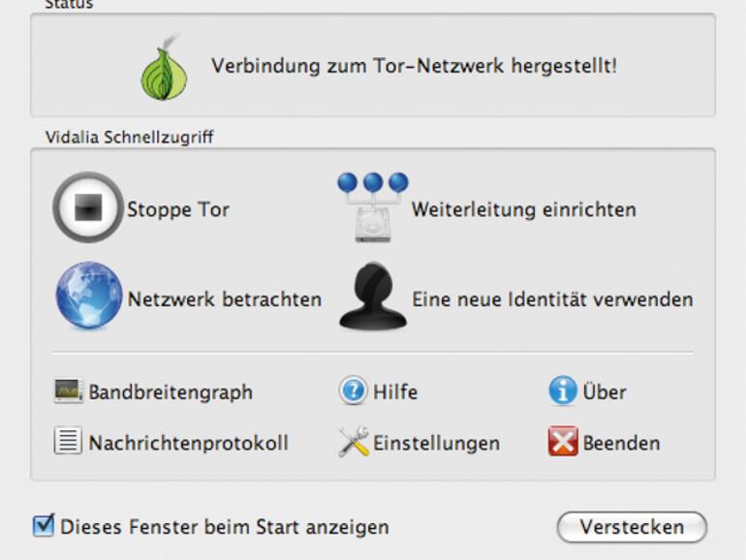Click the Weiterleitung einrichten relay icon
Screen dimensions: 746x560
click(x=373, y=207)
